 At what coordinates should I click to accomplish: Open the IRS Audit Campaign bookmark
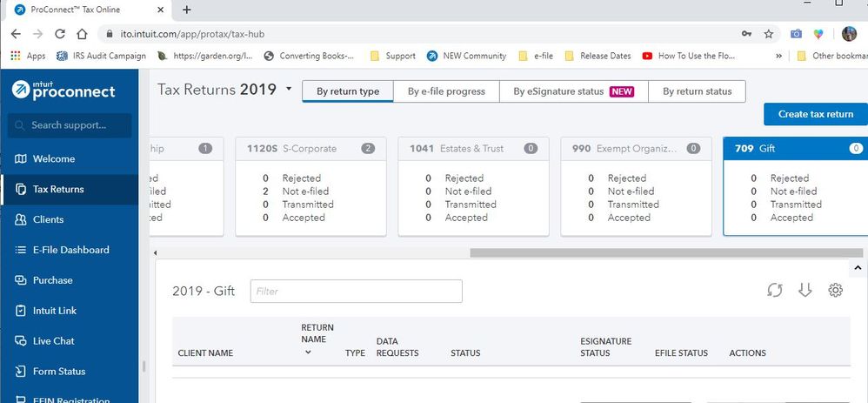coord(101,56)
